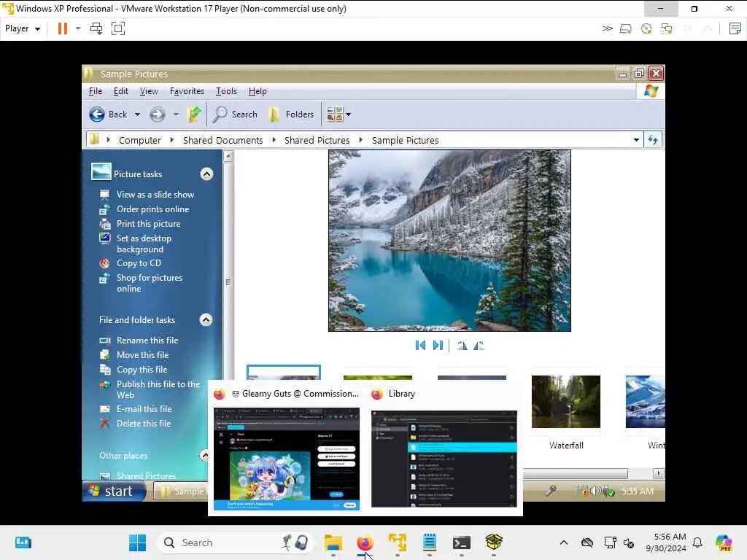This screenshot has height=560, width=747.
Task: Click the Search toolbar button
Action: pyautogui.click(x=236, y=114)
